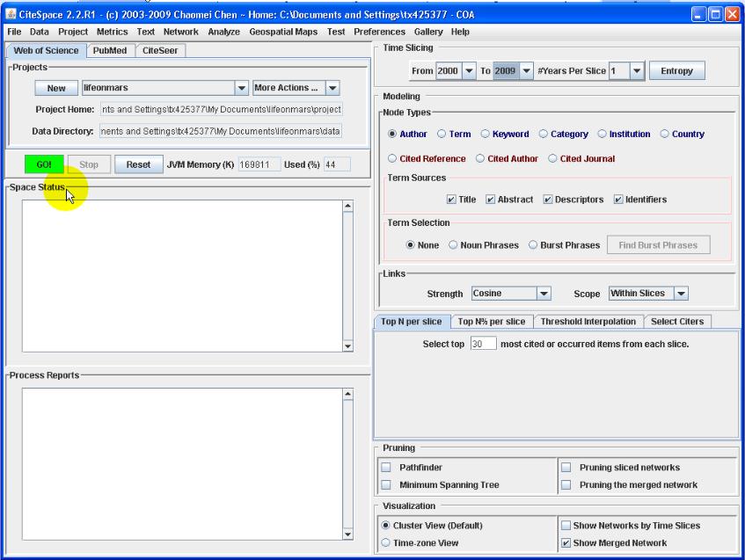The width and height of the screenshot is (745, 560).
Task: Click the Project Home path field
Action: click(x=222, y=109)
